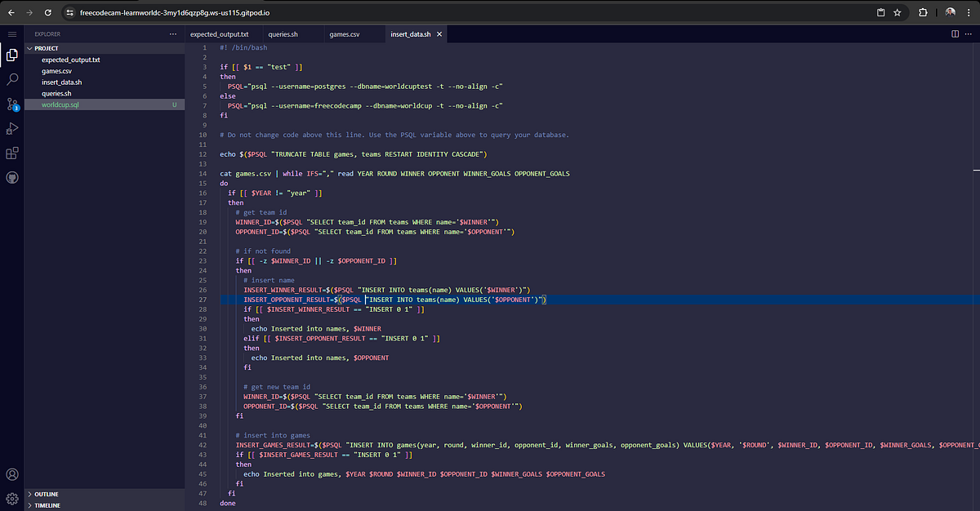Image resolution: width=980 pixels, height=511 pixels.
Task: Open More Actions menu in Explorer header
Action: click(x=172, y=33)
